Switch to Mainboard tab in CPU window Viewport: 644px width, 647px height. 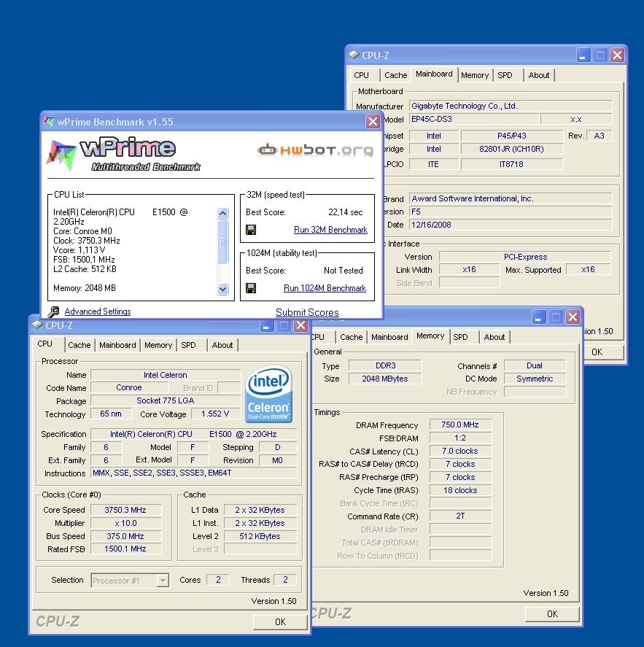(x=117, y=345)
